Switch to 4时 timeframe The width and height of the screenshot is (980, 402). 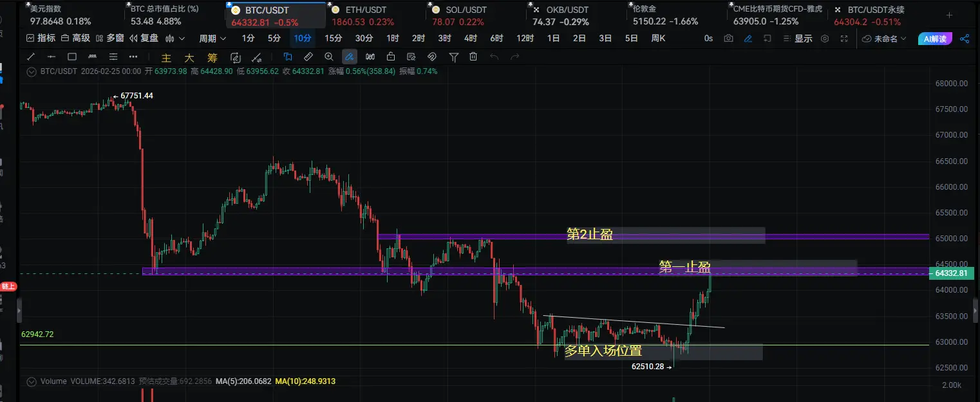tap(471, 38)
